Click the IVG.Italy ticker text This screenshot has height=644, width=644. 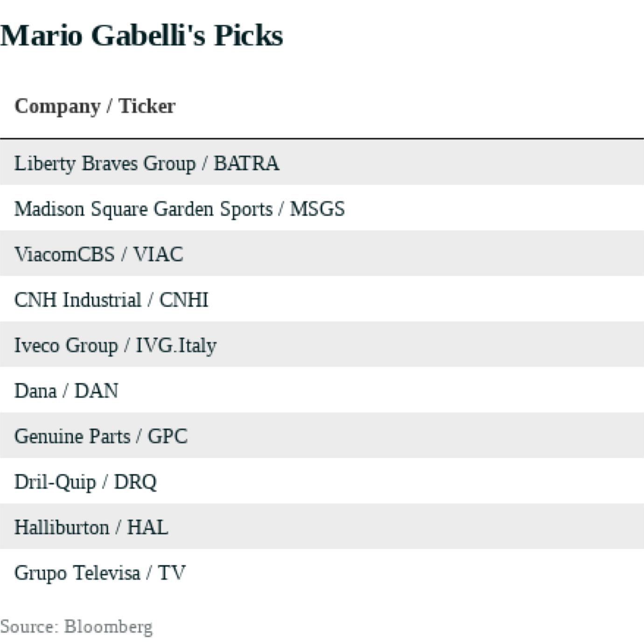[x=176, y=345]
